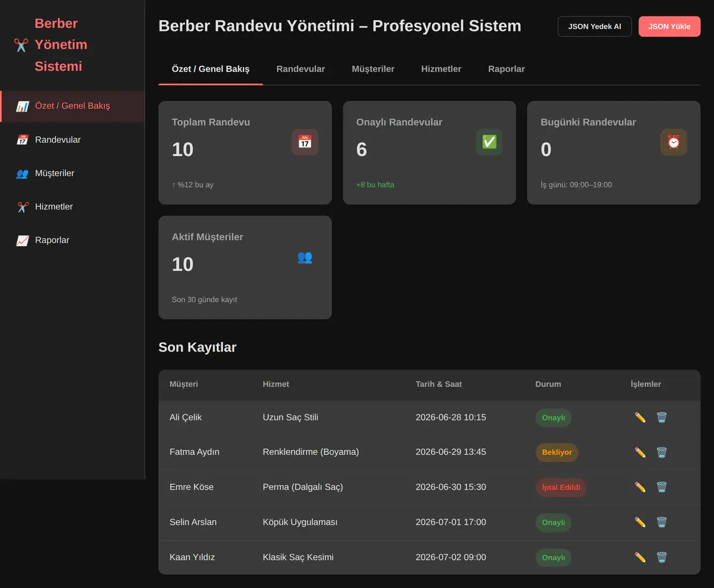Click the green checkmark icon on Onaylı Randevular card
The width and height of the screenshot is (714, 588).
(x=489, y=142)
